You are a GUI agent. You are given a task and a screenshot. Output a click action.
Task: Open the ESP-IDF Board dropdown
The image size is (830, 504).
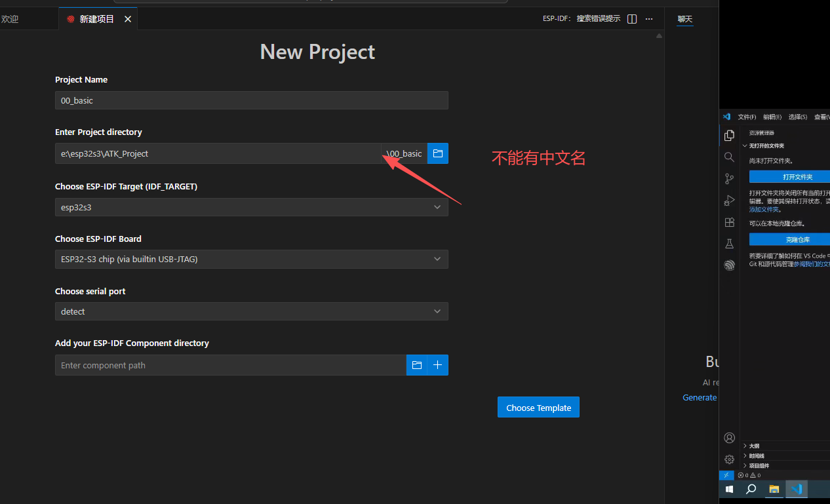tap(251, 259)
